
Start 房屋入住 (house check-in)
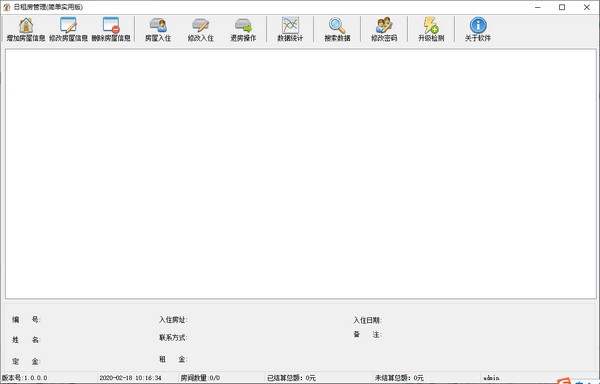coord(158,29)
